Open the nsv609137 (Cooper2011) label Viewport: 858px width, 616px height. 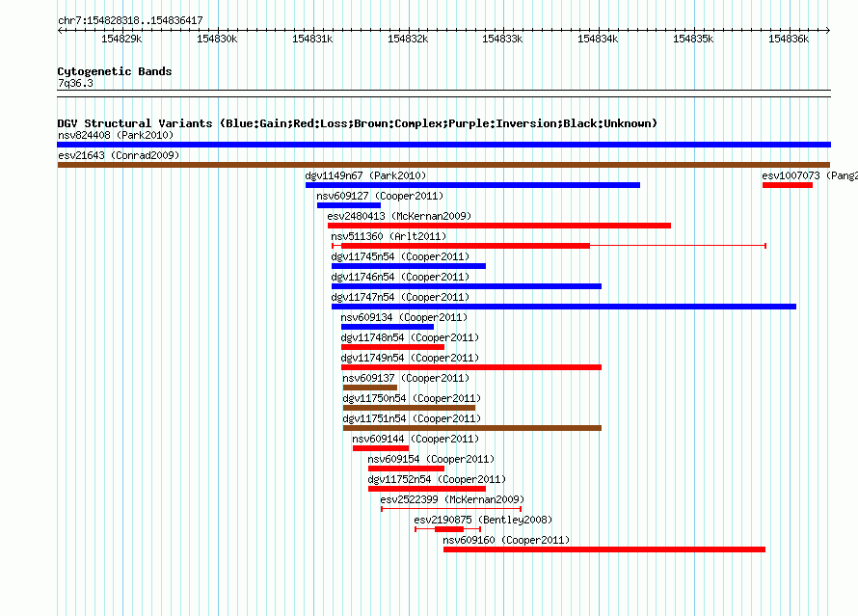coord(406,378)
